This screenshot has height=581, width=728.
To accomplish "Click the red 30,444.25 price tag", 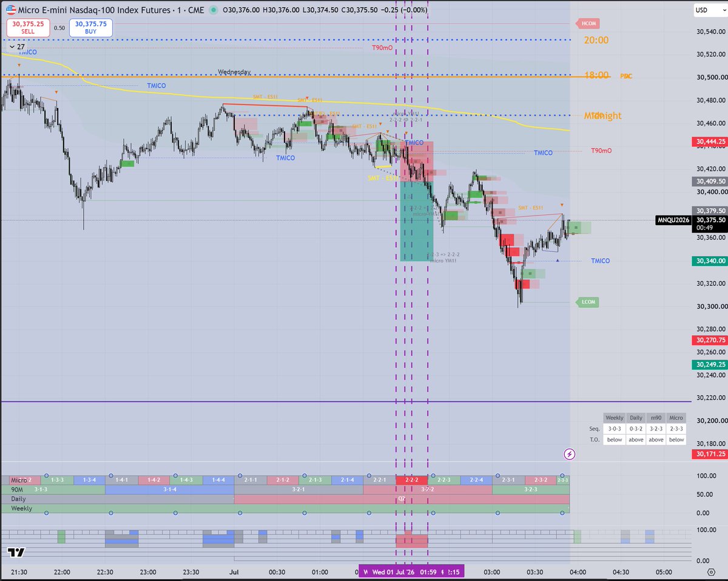I will (711, 142).
